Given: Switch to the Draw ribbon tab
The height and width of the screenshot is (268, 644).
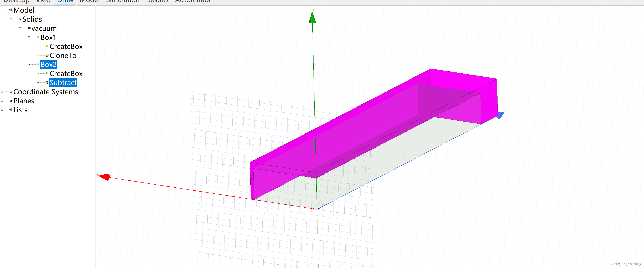Looking at the screenshot, I should pos(65,1).
